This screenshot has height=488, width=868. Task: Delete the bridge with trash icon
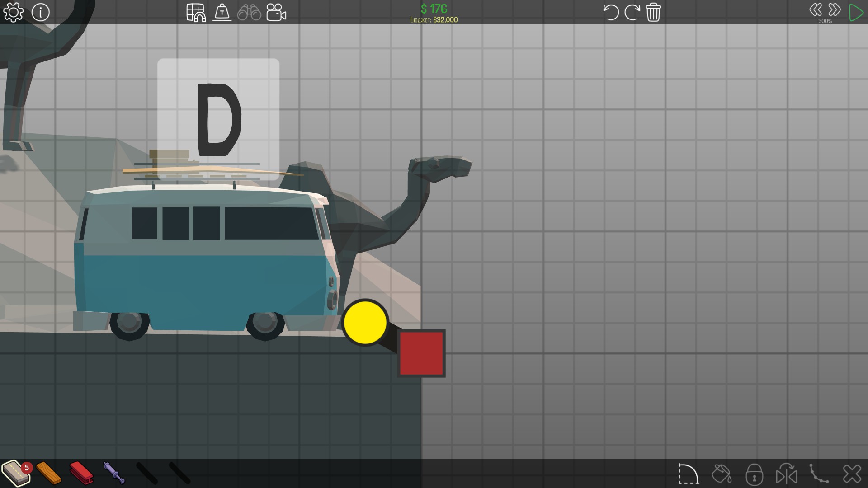click(x=653, y=12)
